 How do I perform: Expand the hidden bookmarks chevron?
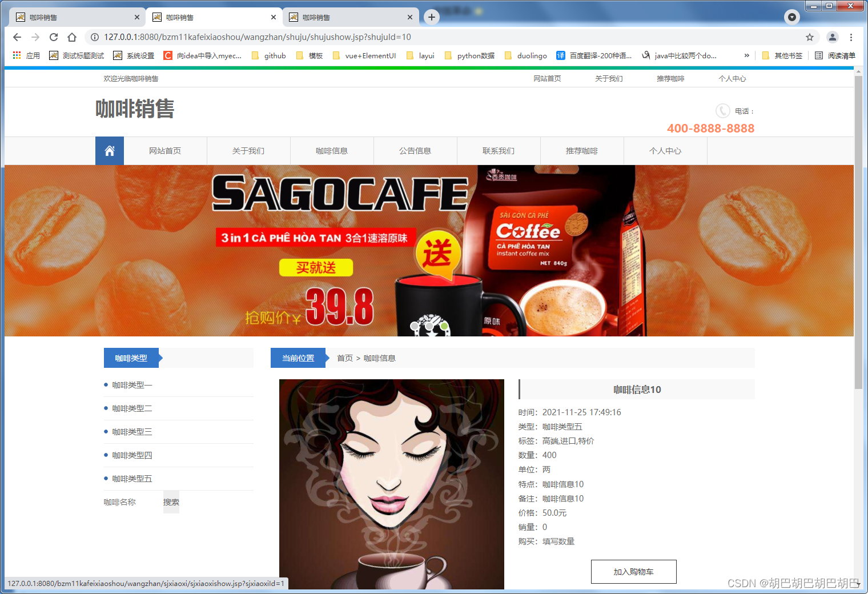747,55
